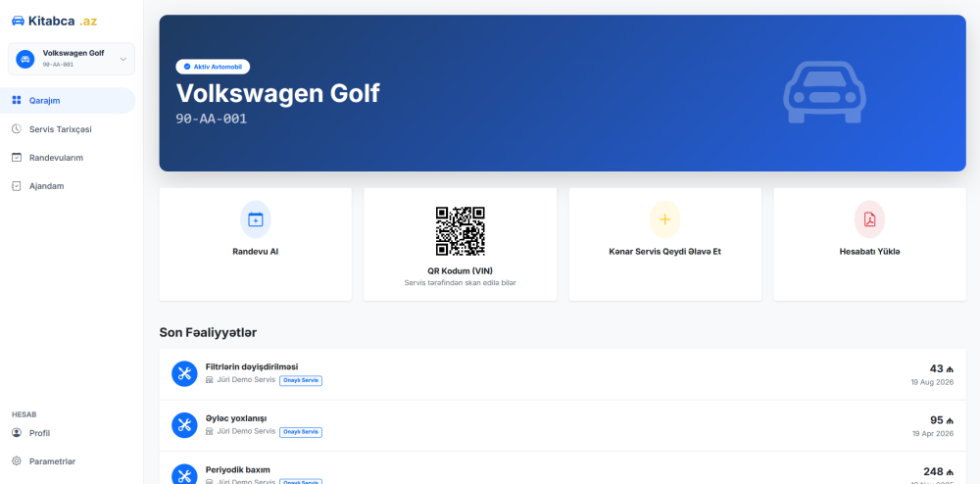This screenshot has width=980, height=484.
Task: Click the wrench icon for Filtrlərin dəyişdirilməsi
Action: [x=184, y=374]
